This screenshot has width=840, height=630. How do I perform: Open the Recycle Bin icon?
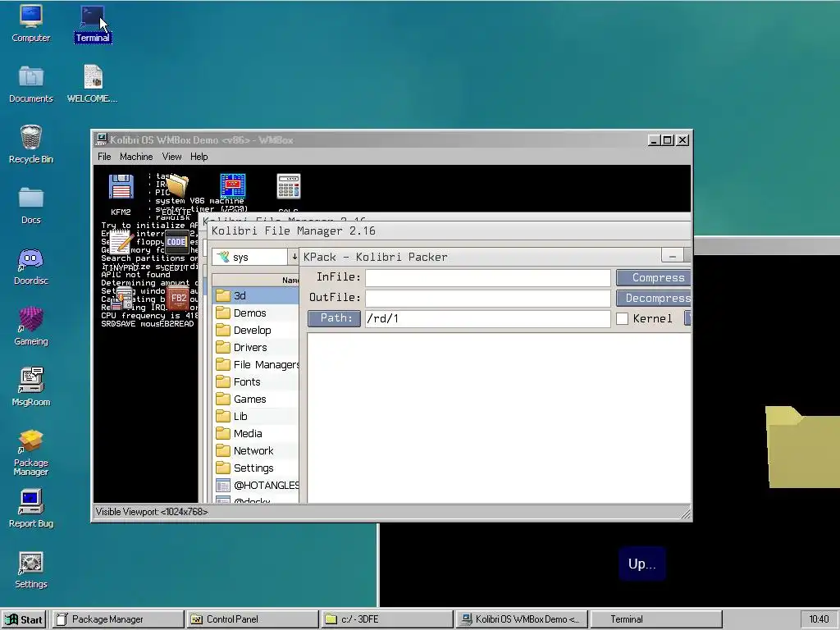31,144
